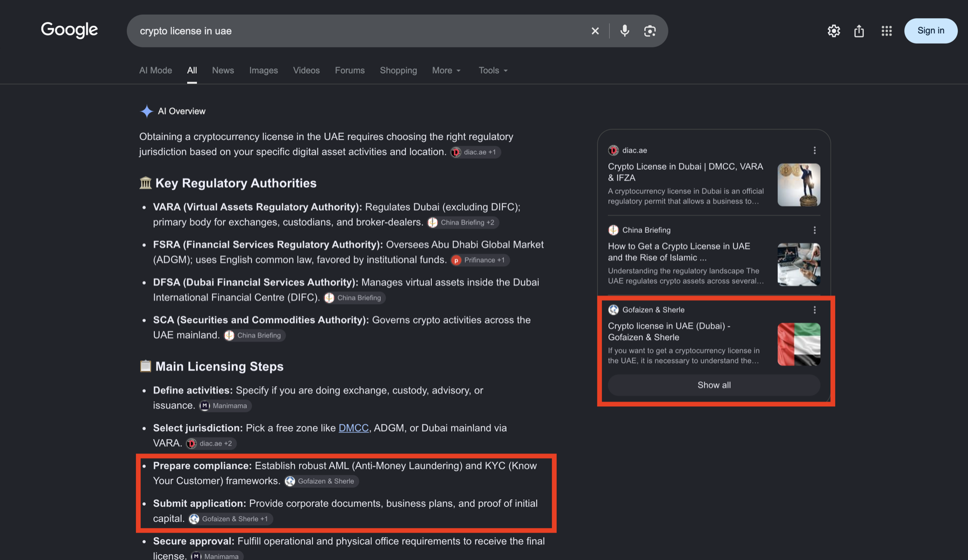The image size is (968, 560).
Task: Click the China Briefing article thumbnail
Action: pos(799,264)
